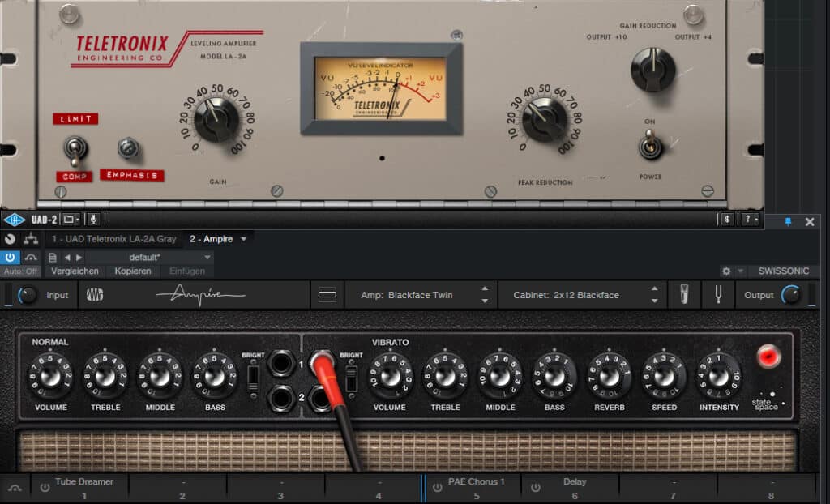Click the settings gear icon

point(726,271)
